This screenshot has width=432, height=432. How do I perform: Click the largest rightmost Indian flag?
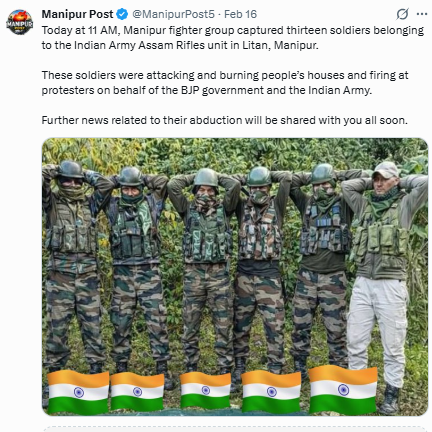[343, 389]
